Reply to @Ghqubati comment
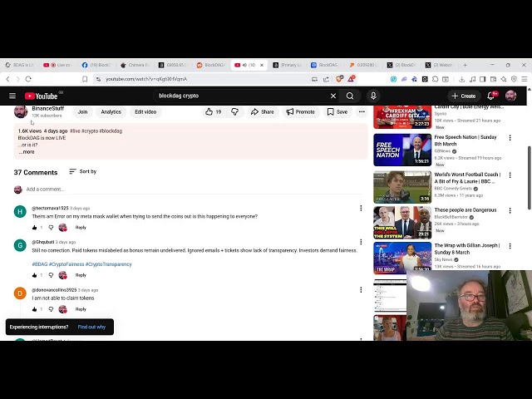532x399 pixels. click(x=81, y=275)
